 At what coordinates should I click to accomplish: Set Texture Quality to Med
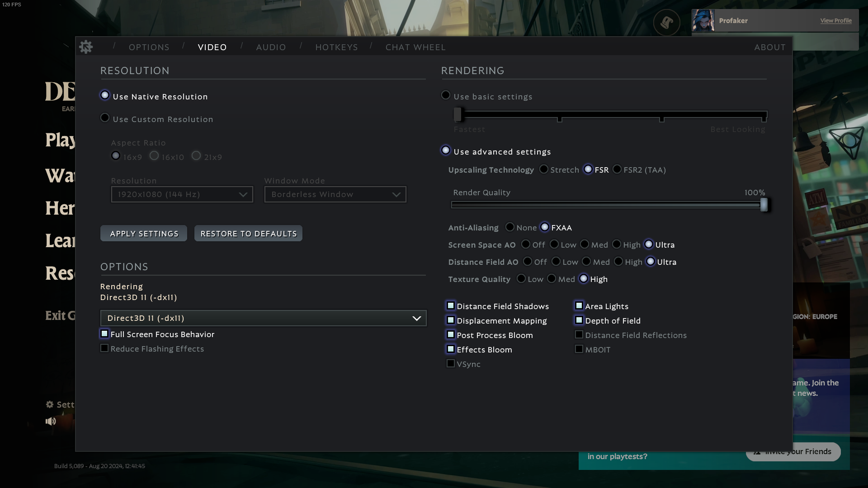click(x=552, y=279)
